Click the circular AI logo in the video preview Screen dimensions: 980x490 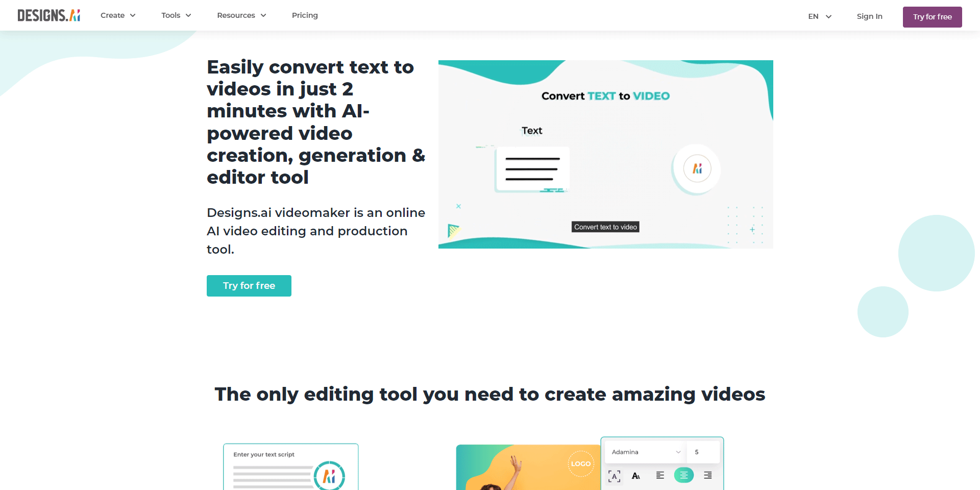[x=697, y=169]
